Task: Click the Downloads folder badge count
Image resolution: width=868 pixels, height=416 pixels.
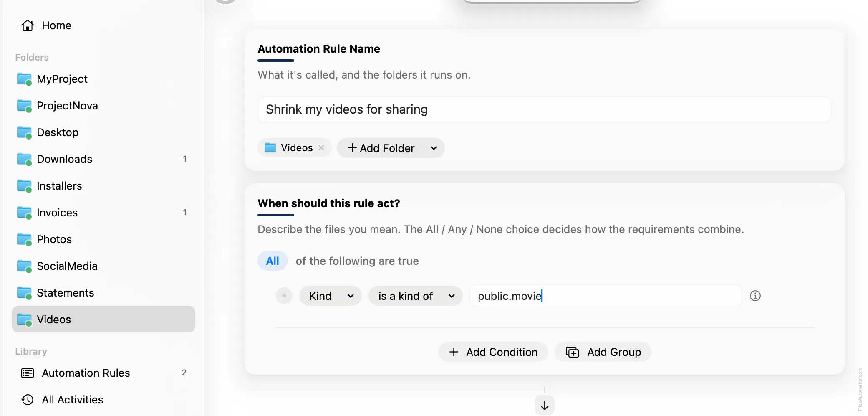Action: click(x=184, y=159)
